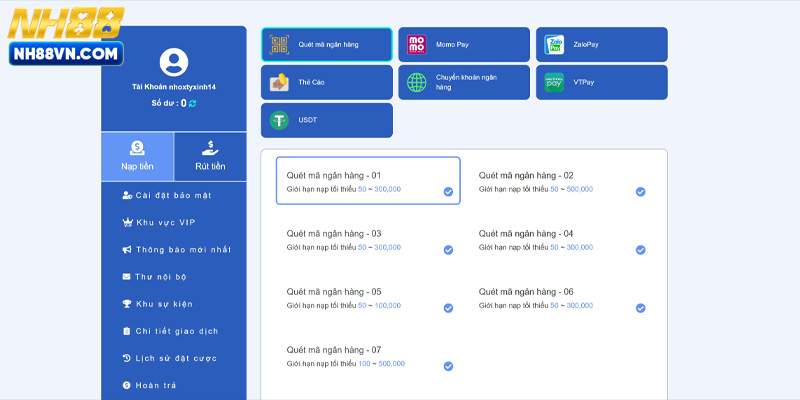The width and height of the screenshot is (800, 400).
Task: Pick the USDT Tether coin icon
Action: click(279, 120)
